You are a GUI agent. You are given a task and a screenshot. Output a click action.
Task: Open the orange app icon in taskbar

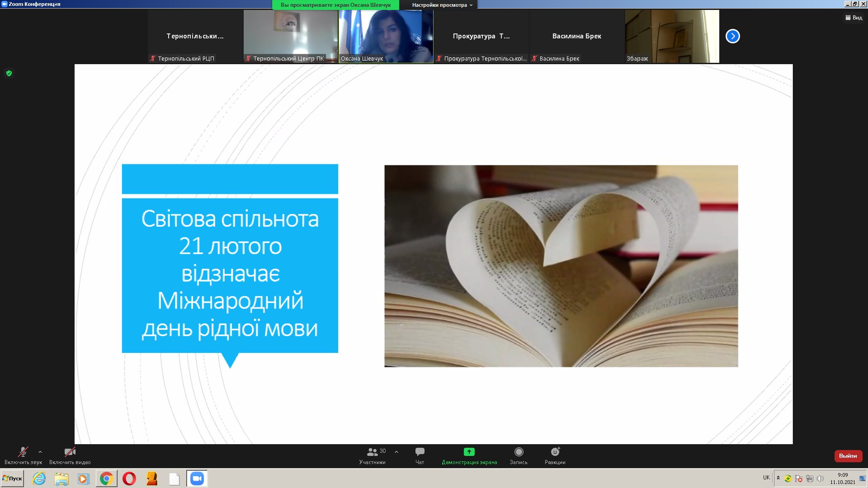pos(152,479)
